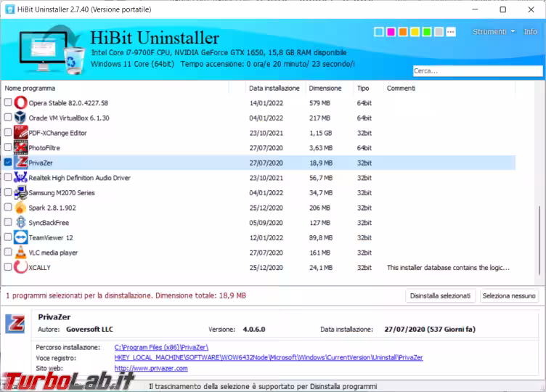Choose the magenta theme color swatch
This screenshot has width=546, height=392.
click(x=391, y=32)
